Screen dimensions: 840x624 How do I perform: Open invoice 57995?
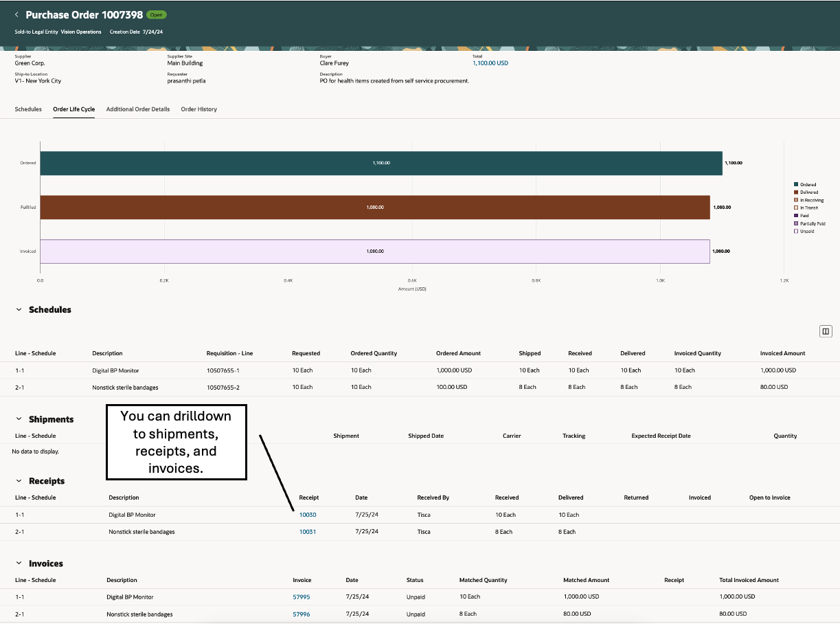pyautogui.click(x=302, y=597)
